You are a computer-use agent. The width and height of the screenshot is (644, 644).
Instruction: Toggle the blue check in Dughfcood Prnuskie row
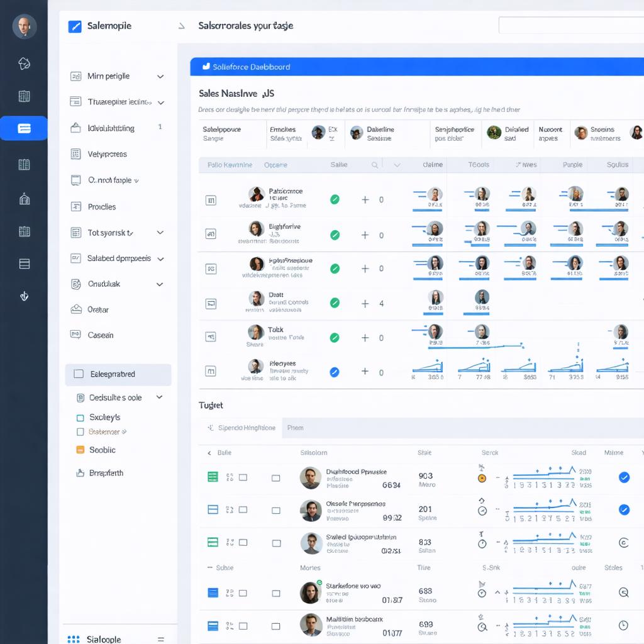624,477
